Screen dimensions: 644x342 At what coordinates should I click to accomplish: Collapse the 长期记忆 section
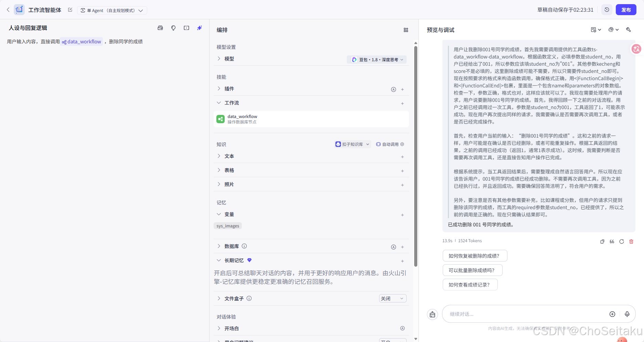click(219, 260)
